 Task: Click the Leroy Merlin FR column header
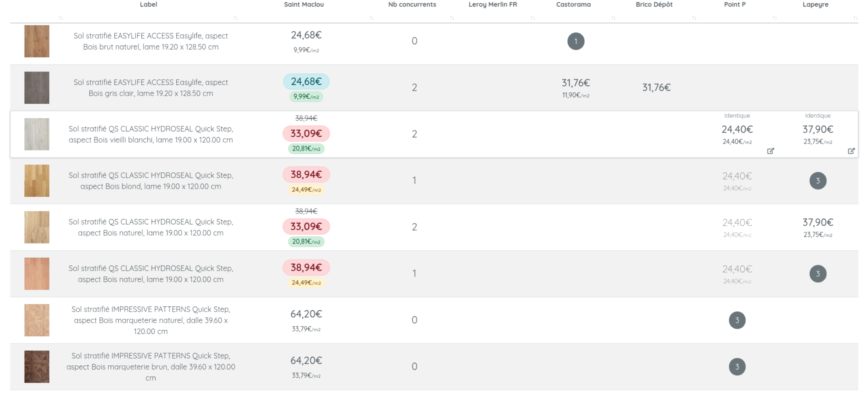pyautogui.click(x=492, y=4)
